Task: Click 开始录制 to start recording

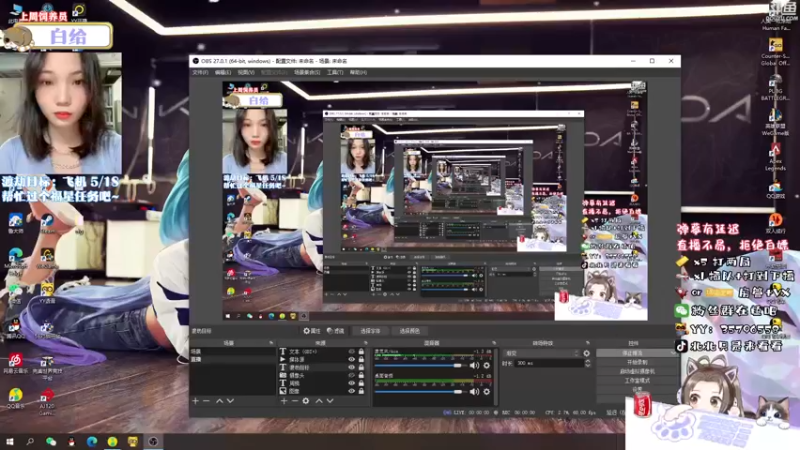Action: [637, 362]
